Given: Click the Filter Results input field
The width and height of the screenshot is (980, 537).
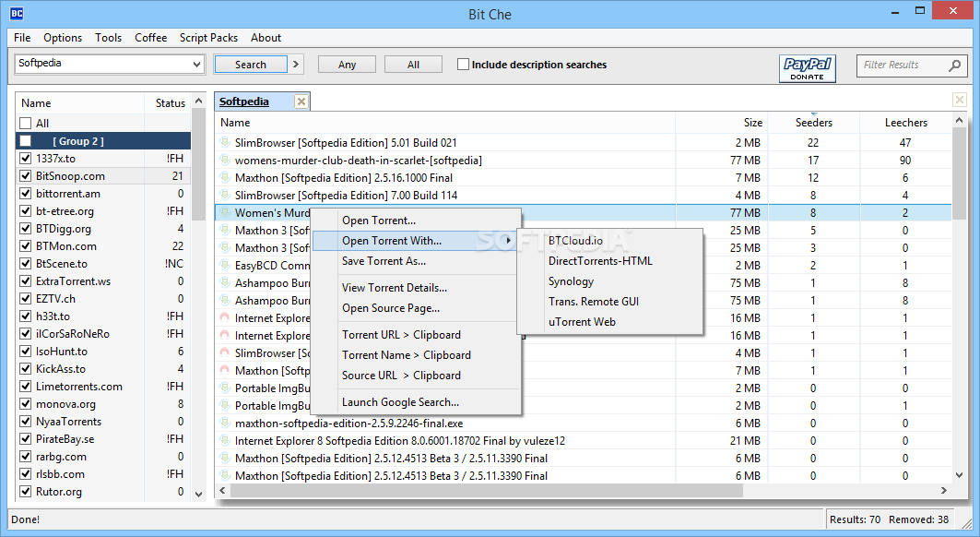Looking at the screenshot, I should pyautogui.click(x=902, y=66).
